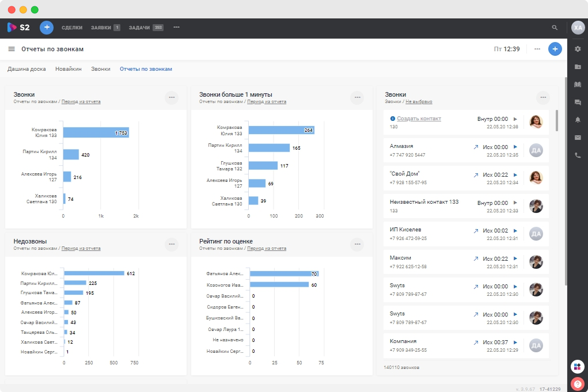Click the phone number +7 909 349-25-55
The image size is (588, 392).
pyautogui.click(x=408, y=350)
